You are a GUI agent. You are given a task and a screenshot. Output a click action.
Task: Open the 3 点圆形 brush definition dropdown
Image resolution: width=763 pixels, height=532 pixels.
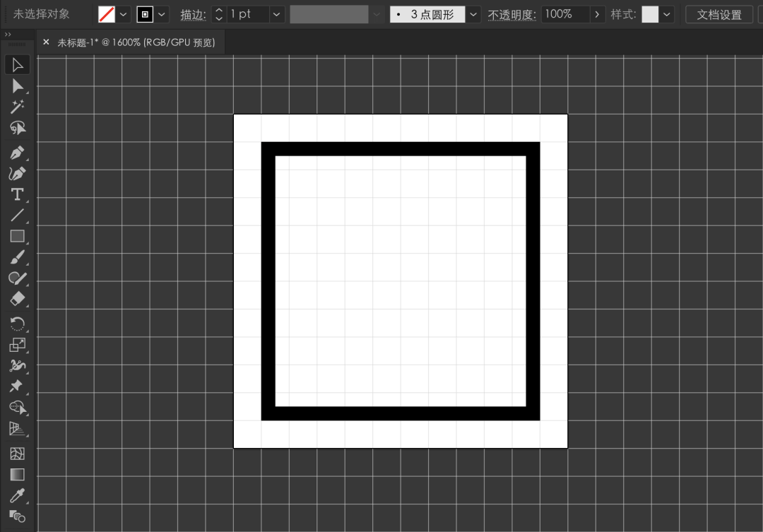click(x=473, y=15)
